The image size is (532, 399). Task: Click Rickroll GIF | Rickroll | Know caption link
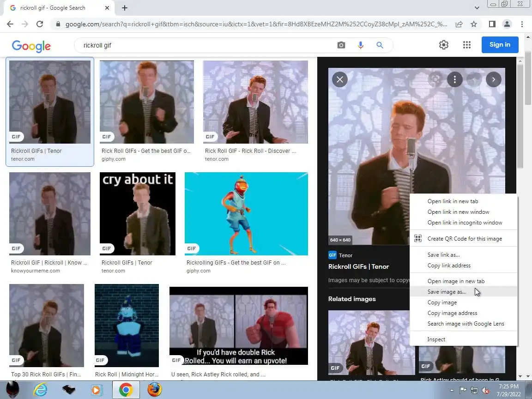click(x=49, y=263)
